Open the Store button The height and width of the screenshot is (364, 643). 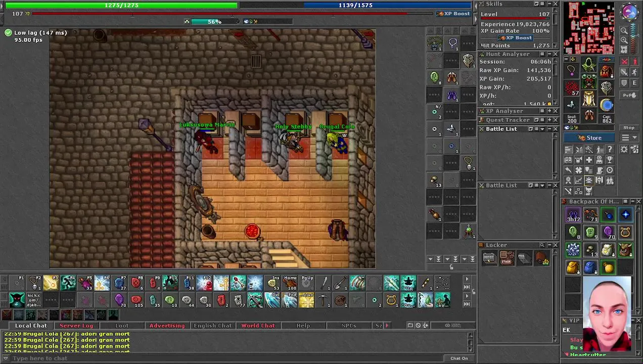coord(589,138)
